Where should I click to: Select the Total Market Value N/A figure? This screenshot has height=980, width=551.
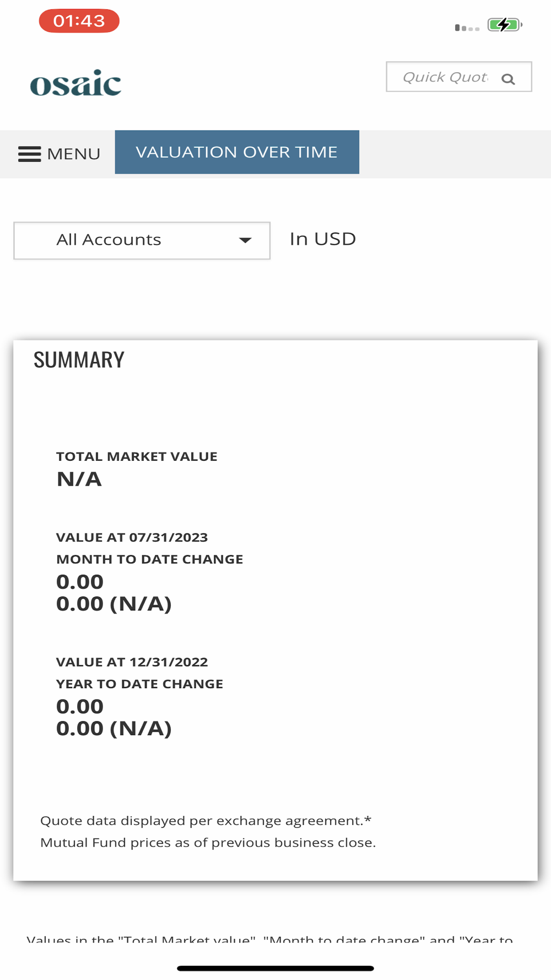pyautogui.click(x=79, y=479)
